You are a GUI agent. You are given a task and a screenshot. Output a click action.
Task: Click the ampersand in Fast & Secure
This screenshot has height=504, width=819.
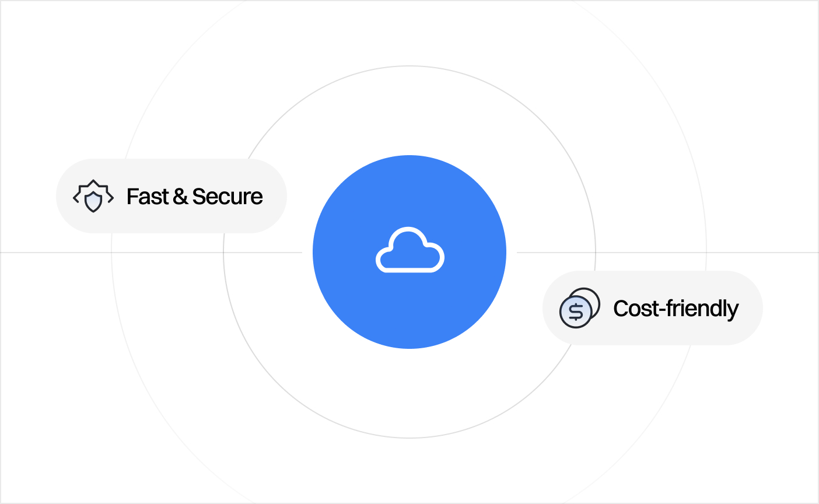pyautogui.click(x=180, y=197)
